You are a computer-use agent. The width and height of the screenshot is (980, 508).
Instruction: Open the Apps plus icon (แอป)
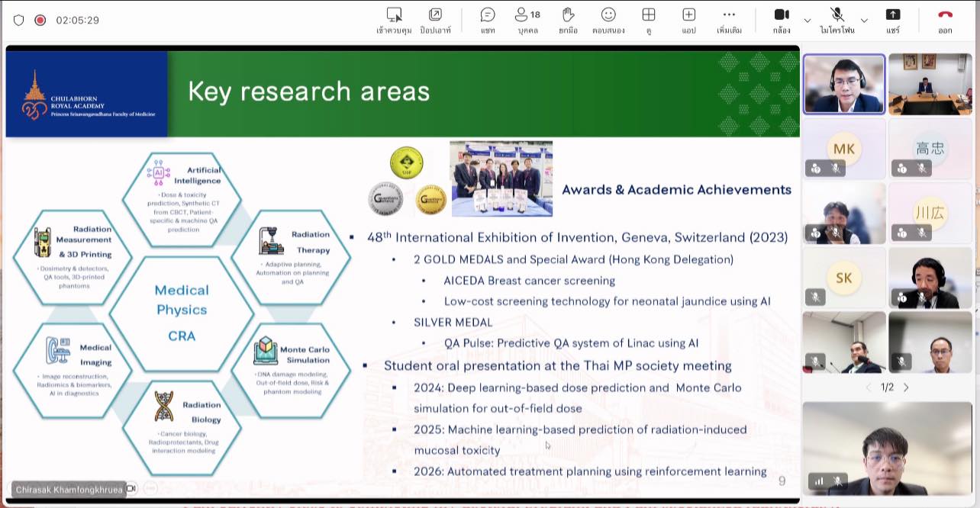tap(688, 20)
